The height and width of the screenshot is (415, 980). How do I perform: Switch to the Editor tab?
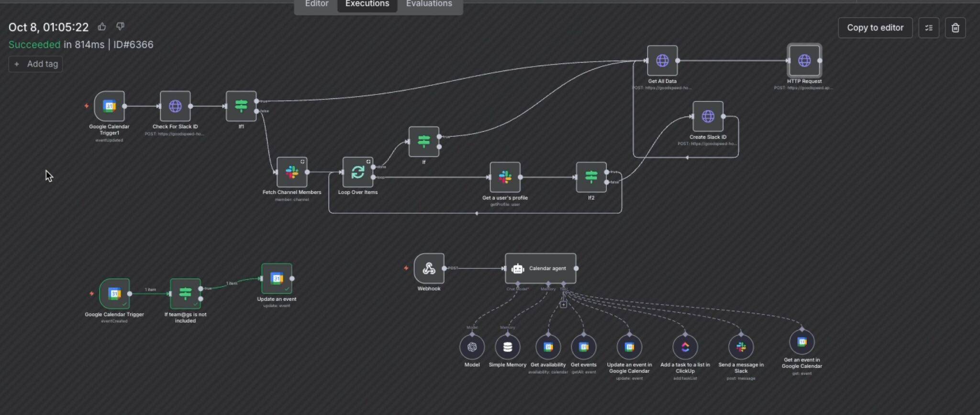point(317,4)
